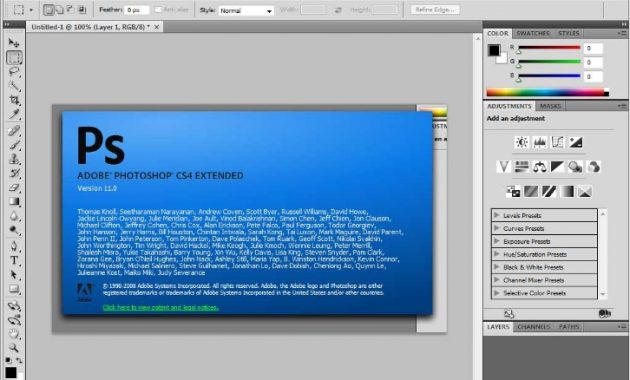Select the Zoom tool
The width and height of the screenshot is (630, 380).
[x=14, y=347]
